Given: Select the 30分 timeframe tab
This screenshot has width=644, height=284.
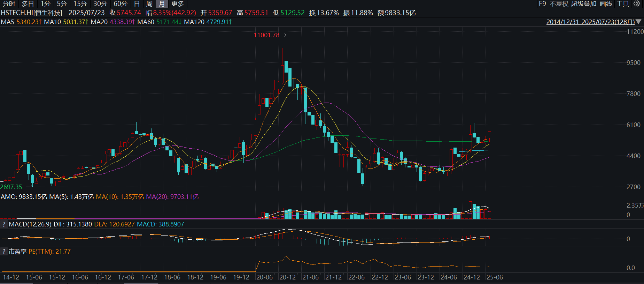Looking at the screenshot, I should [x=100, y=4].
